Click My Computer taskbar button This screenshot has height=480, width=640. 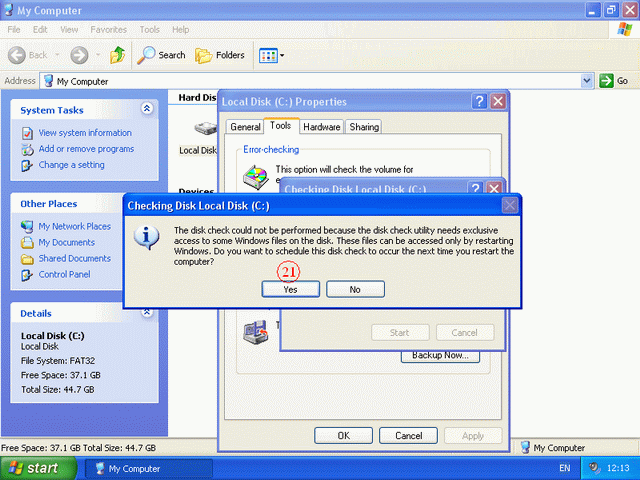click(x=149, y=469)
